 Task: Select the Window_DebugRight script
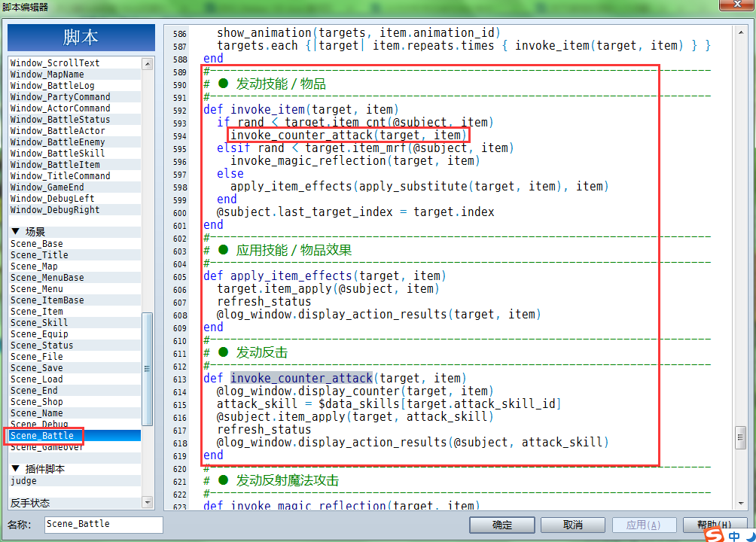coord(75,210)
